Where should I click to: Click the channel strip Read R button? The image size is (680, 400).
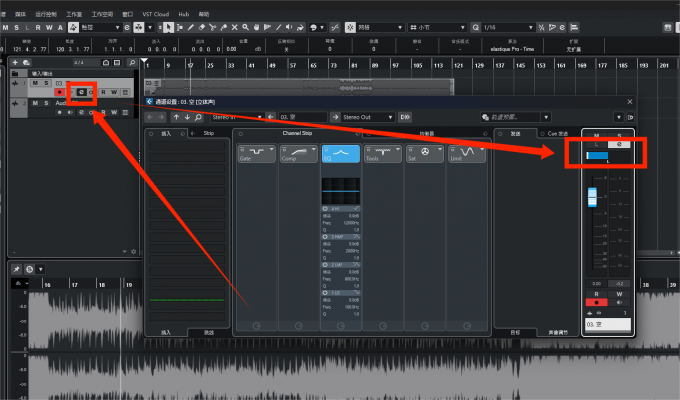(x=596, y=294)
